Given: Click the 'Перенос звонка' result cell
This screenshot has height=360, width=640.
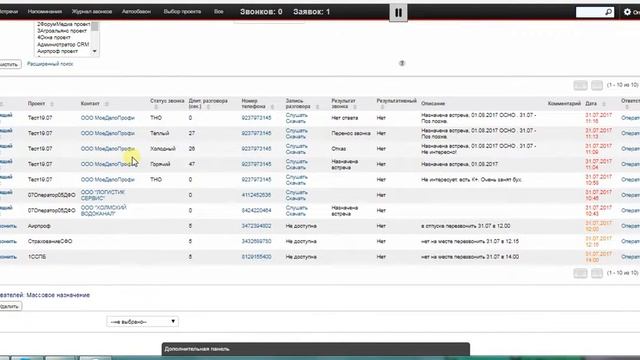Looking at the screenshot, I should 351,133.
